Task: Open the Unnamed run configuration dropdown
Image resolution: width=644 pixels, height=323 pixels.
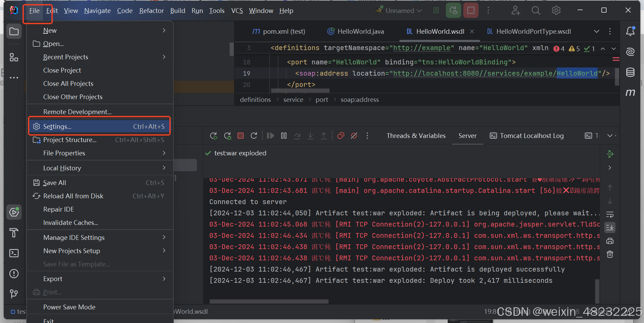Action: 399,11
